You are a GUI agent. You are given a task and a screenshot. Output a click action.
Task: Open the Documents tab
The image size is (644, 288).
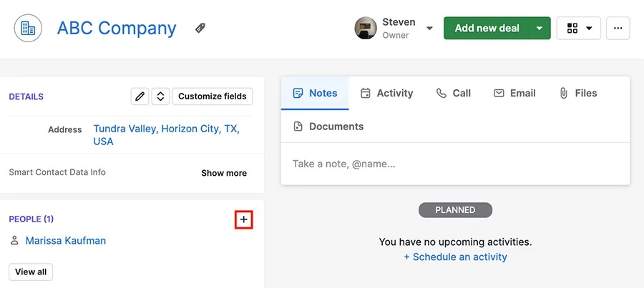point(328,126)
